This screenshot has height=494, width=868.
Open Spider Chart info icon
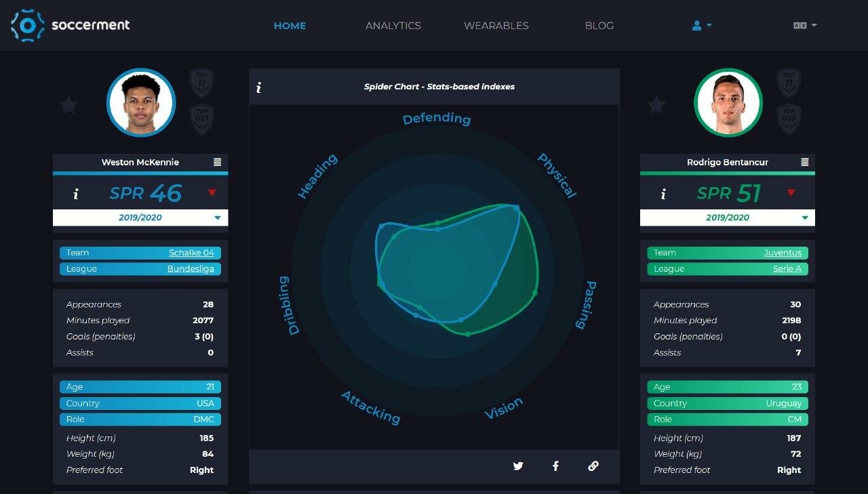click(x=259, y=87)
